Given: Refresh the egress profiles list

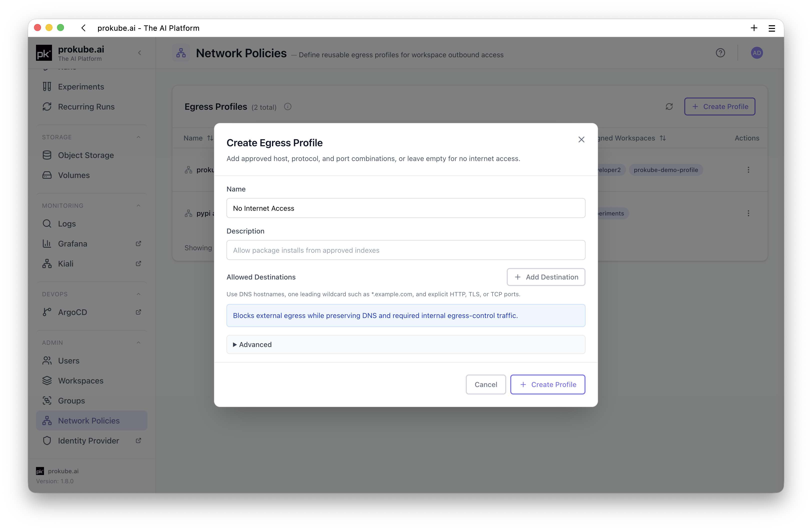Looking at the screenshot, I should coord(669,107).
